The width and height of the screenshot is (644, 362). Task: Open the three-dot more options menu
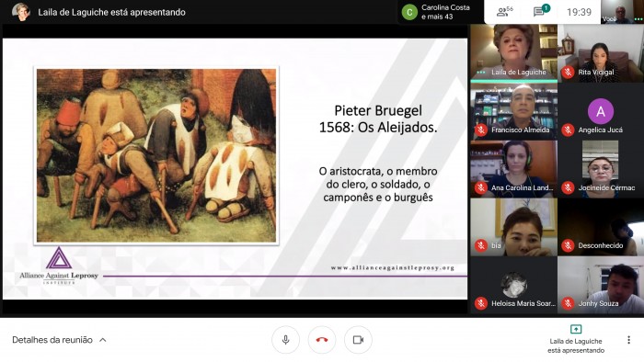(x=628, y=340)
